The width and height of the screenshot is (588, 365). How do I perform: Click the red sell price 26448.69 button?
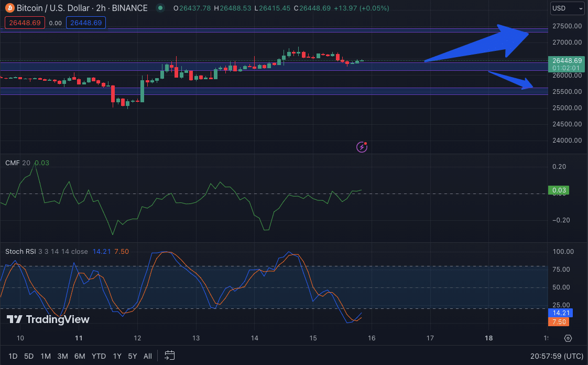[25, 23]
